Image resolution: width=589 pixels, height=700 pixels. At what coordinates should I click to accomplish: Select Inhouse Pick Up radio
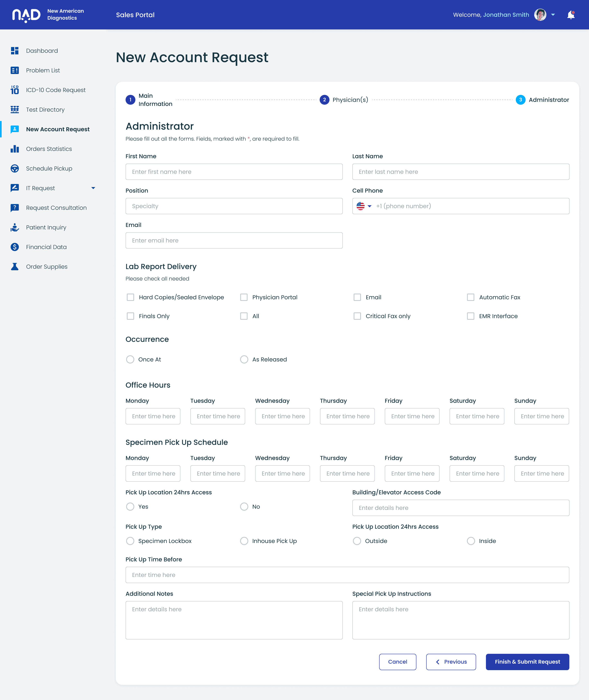coord(244,541)
